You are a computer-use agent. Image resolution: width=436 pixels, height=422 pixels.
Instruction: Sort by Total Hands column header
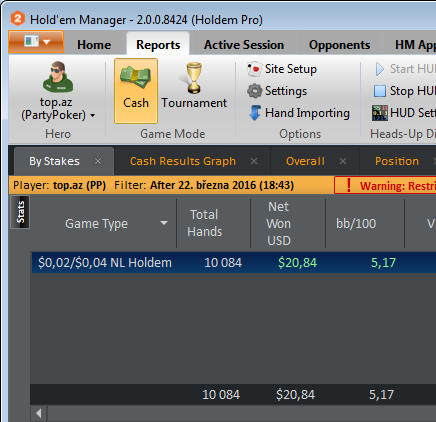(204, 223)
